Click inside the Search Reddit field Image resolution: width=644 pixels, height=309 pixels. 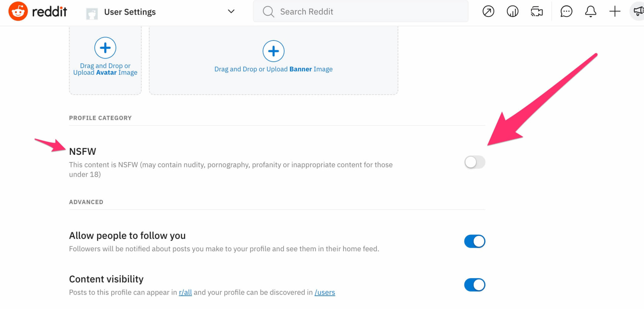coord(346,12)
